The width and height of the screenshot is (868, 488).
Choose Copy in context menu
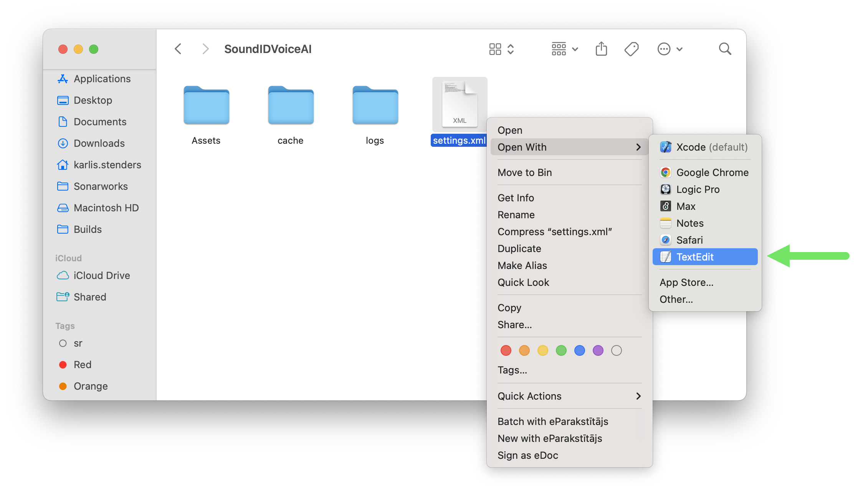[569, 308]
